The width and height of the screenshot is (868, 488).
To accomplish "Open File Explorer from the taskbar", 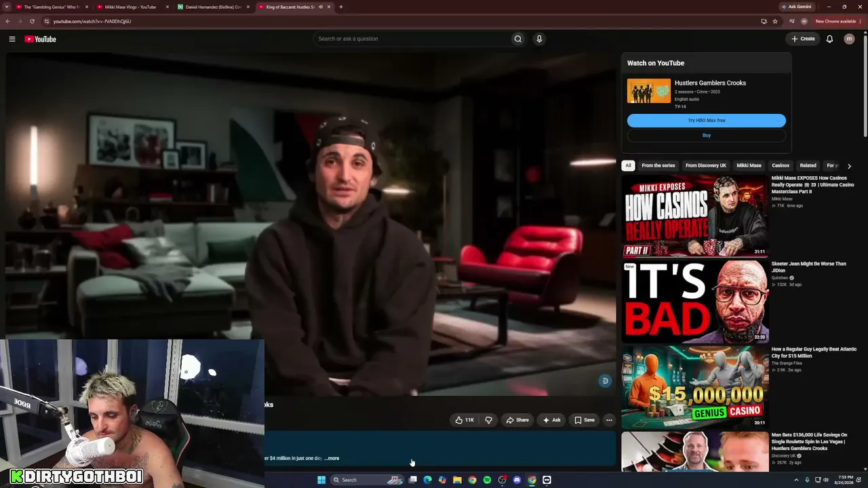I will pyautogui.click(x=457, y=480).
